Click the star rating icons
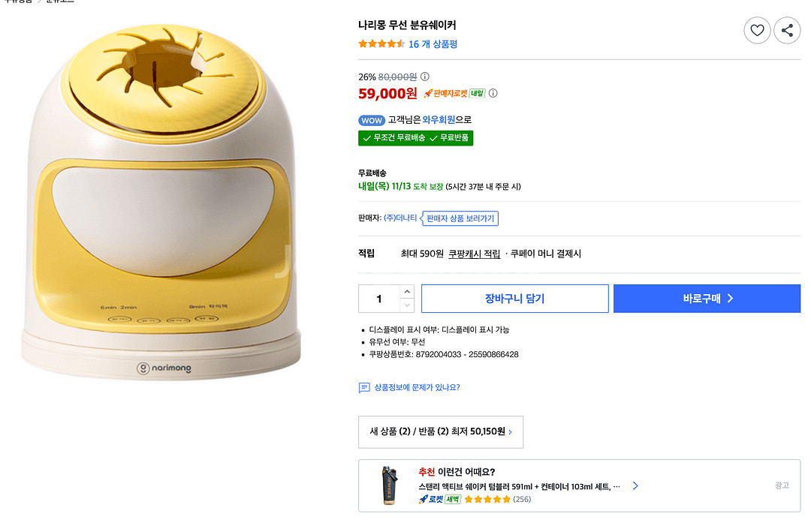811x532 pixels. (x=381, y=44)
